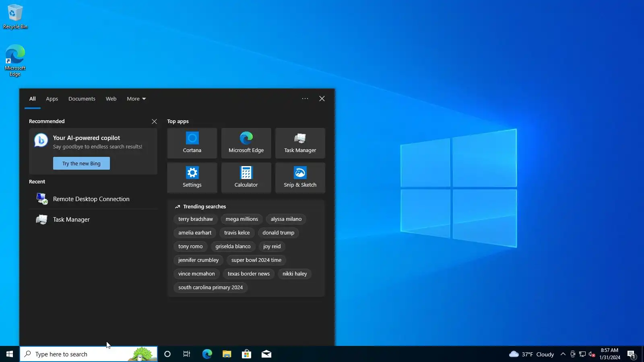
Task: Click the Your AI-powered copilot heading
Action: coord(87,138)
